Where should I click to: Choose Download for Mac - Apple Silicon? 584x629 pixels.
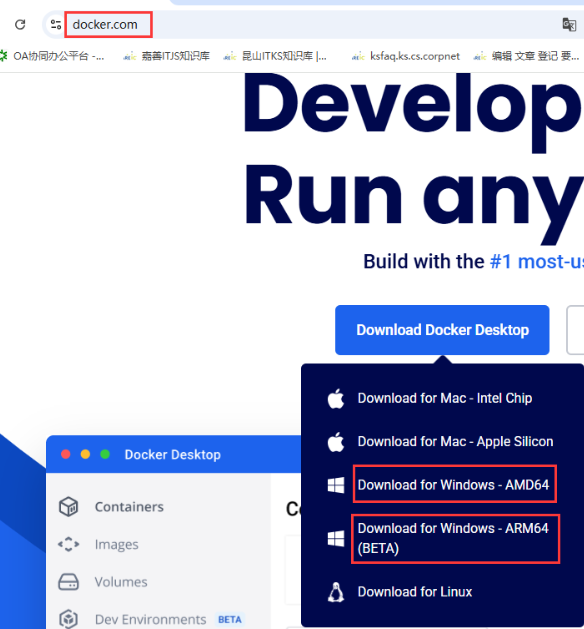tap(455, 441)
